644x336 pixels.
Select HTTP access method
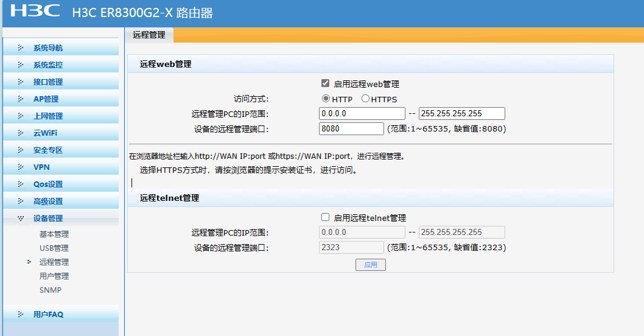[326, 99]
